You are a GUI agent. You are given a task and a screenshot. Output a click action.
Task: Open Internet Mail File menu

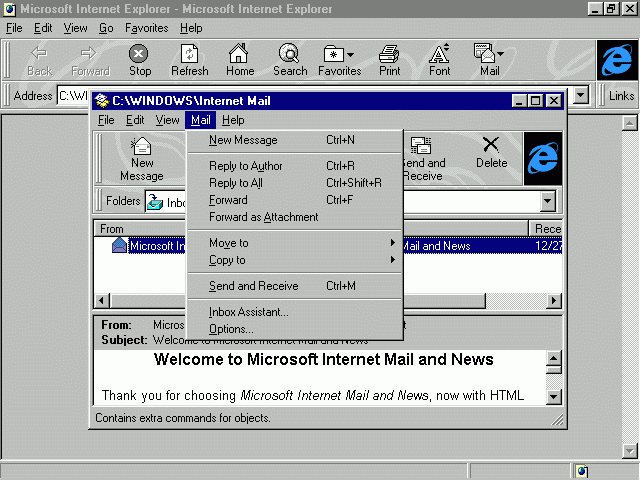coord(106,120)
